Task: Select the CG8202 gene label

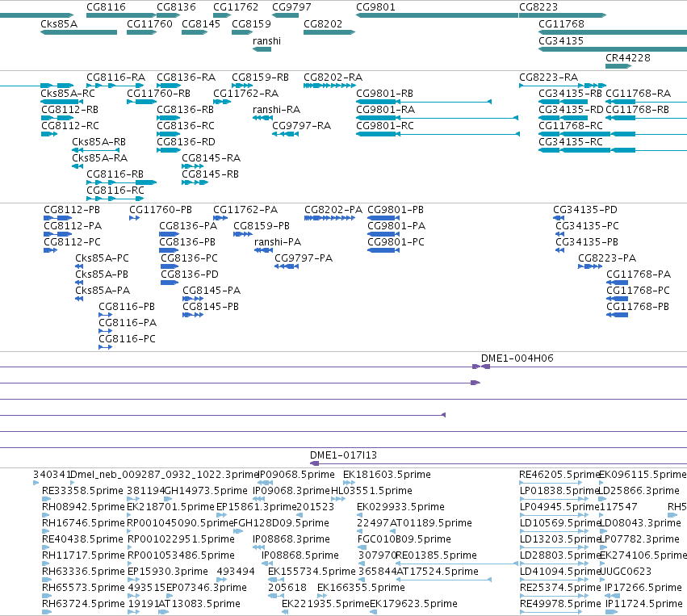Action: [x=323, y=23]
